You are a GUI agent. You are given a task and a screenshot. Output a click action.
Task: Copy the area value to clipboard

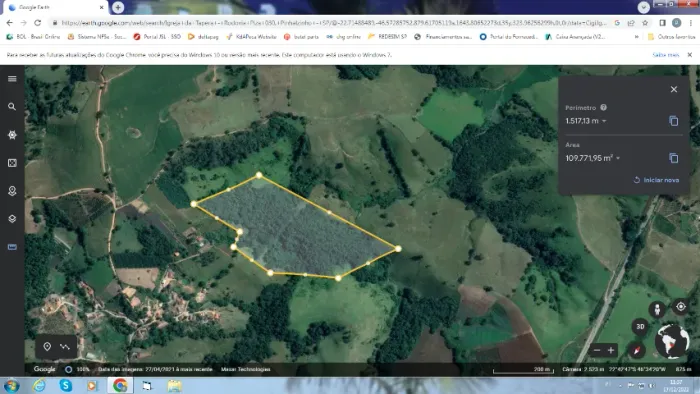tap(674, 158)
